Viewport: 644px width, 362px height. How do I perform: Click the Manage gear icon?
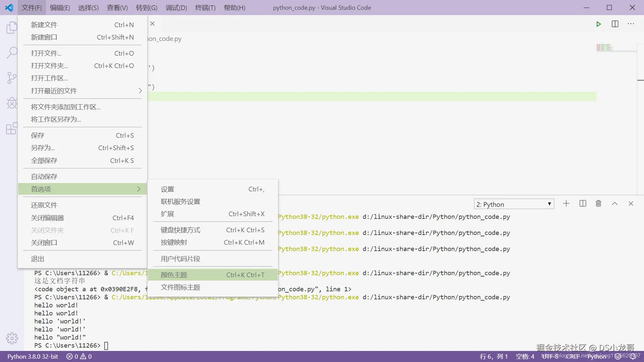(x=12, y=338)
